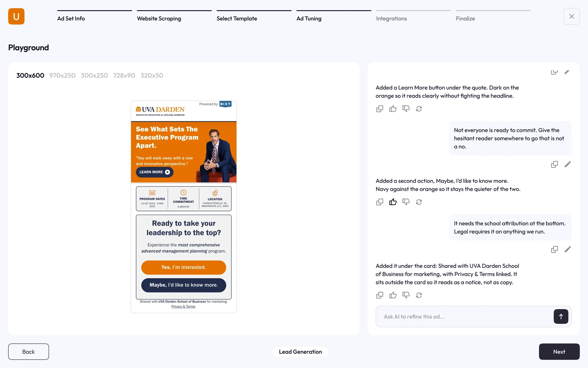Image resolution: width=588 pixels, height=368 pixels.
Task: Copy the 'Added a Learn More button' reply
Action: (x=380, y=109)
